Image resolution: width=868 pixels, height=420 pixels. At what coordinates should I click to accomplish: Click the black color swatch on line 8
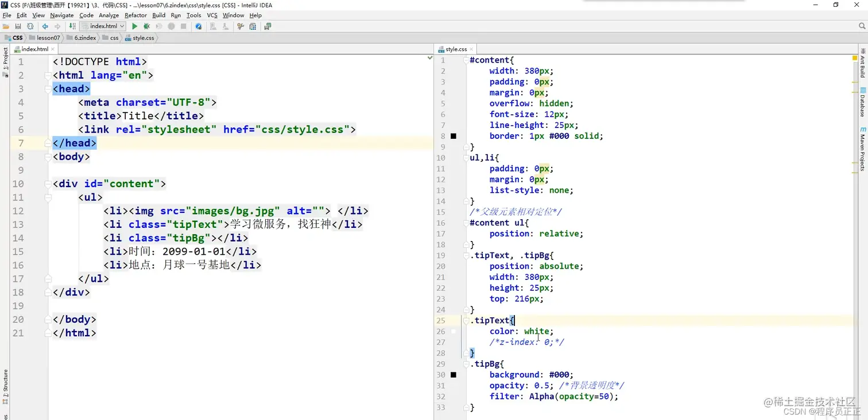pyautogui.click(x=454, y=137)
